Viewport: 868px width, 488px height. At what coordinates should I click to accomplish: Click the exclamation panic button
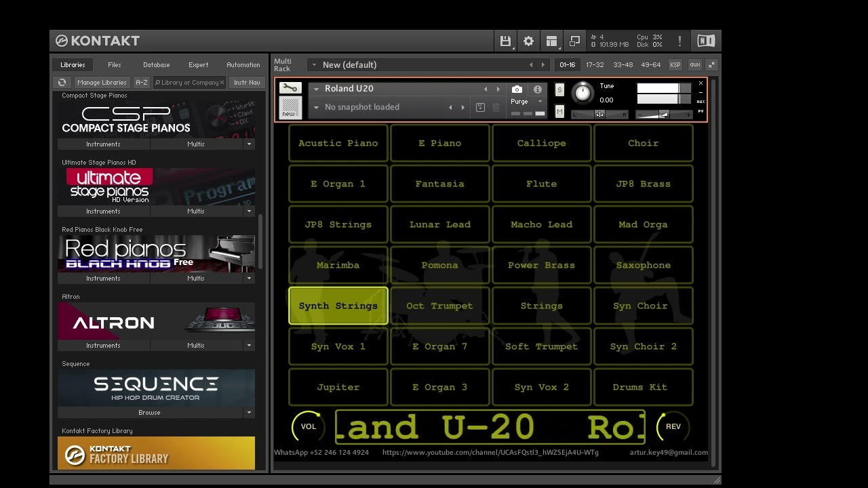679,41
